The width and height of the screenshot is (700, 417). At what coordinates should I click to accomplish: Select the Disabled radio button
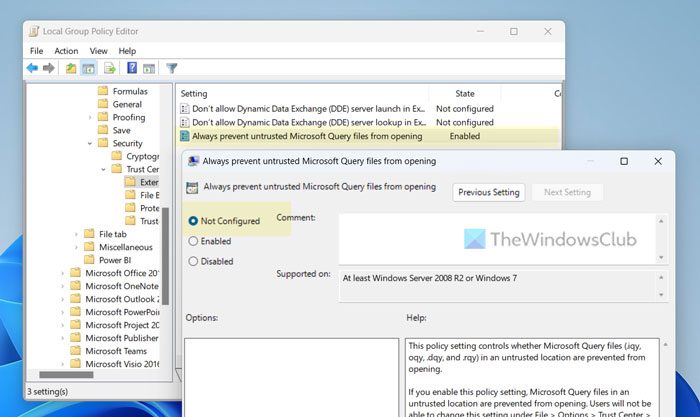point(193,261)
